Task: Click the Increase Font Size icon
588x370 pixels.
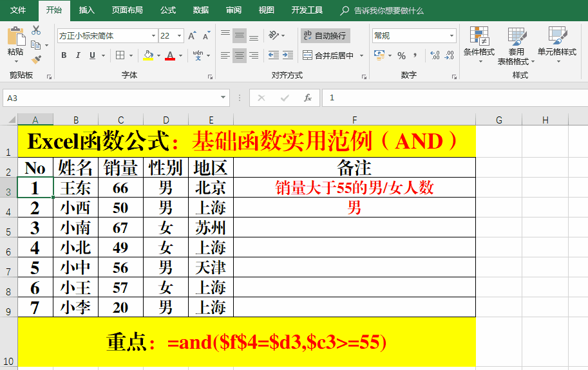Action: [192, 36]
